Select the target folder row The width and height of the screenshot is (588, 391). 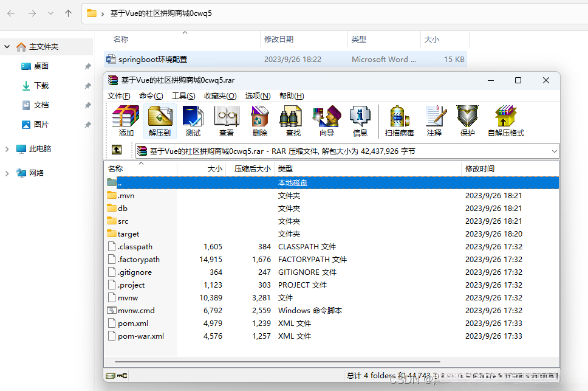coord(332,234)
